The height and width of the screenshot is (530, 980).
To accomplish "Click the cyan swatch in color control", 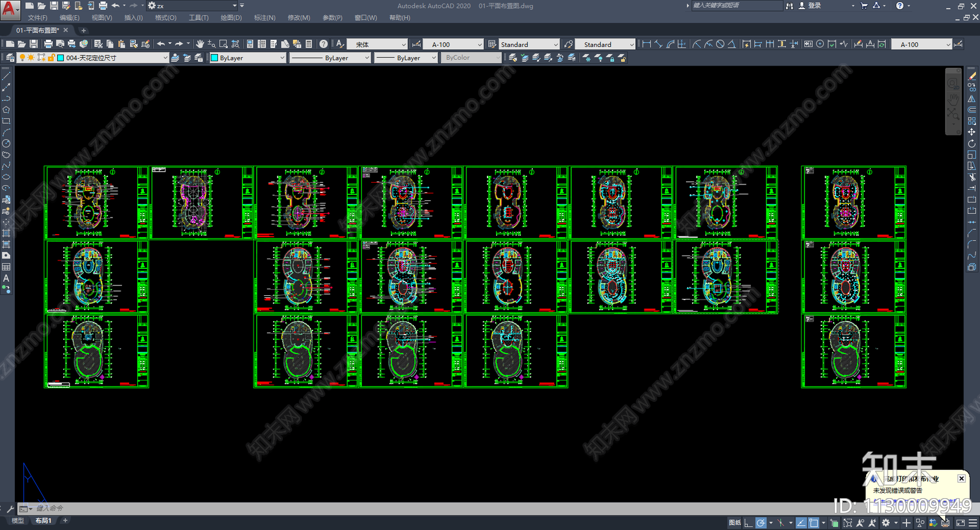I will (214, 58).
